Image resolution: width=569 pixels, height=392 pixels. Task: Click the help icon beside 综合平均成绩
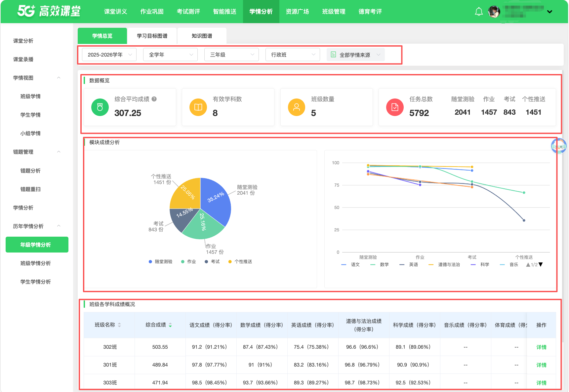pos(154,99)
